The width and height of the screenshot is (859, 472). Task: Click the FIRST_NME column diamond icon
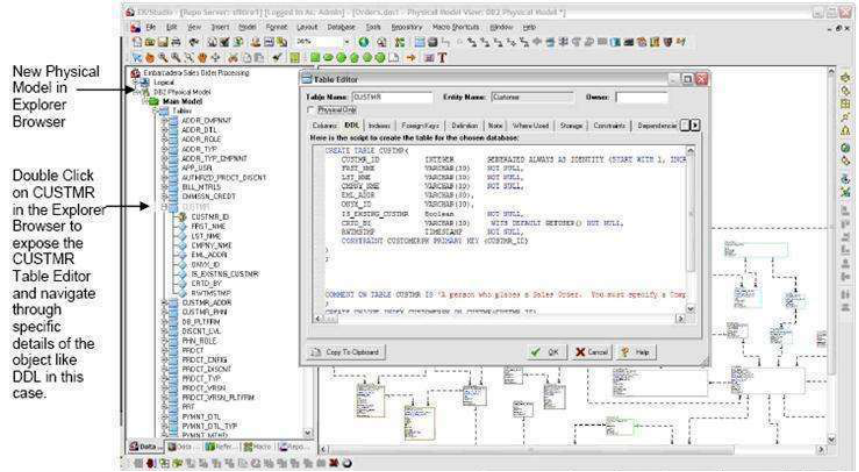(181, 226)
